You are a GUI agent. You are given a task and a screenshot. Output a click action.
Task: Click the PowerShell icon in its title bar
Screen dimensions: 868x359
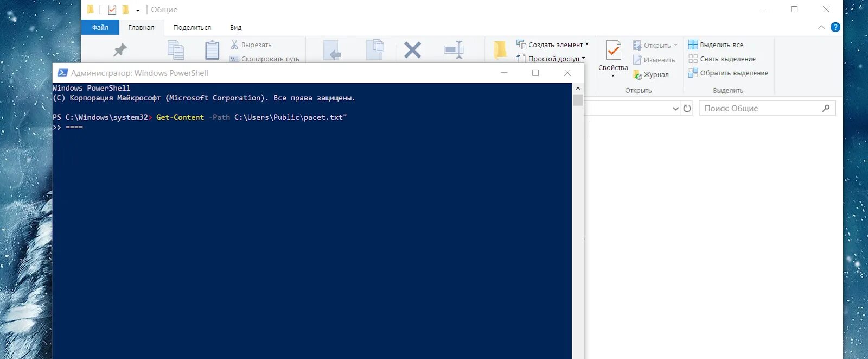click(62, 73)
